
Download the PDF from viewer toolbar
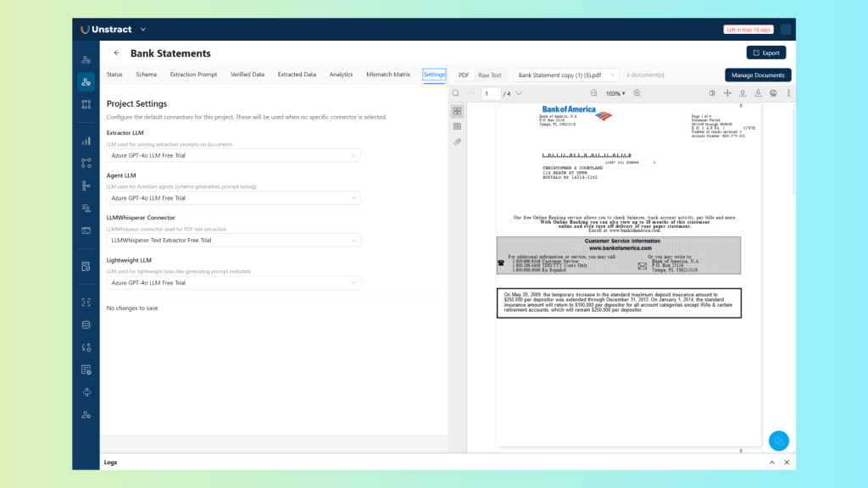coord(758,93)
